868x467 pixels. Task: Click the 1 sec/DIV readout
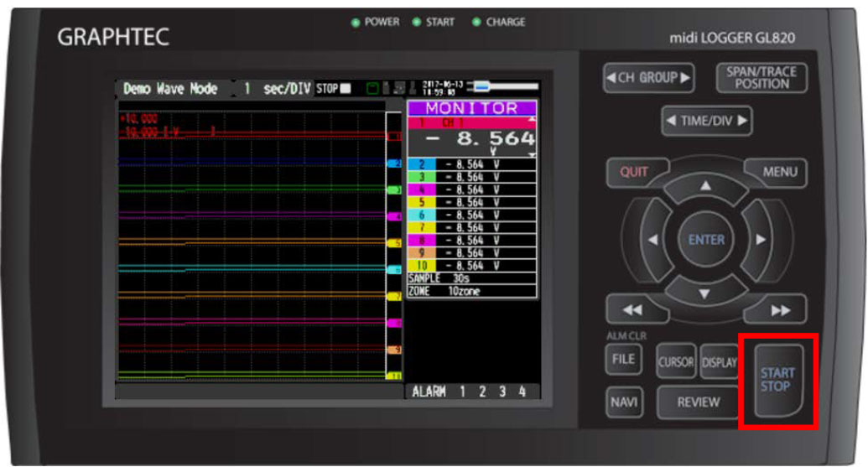point(277,89)
